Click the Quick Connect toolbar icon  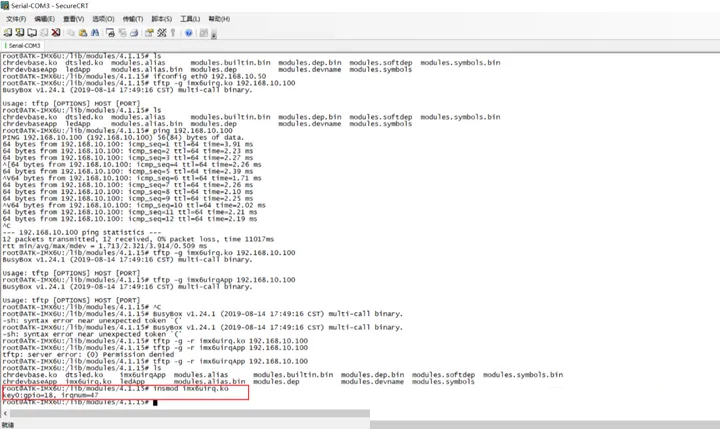[19, 33]
